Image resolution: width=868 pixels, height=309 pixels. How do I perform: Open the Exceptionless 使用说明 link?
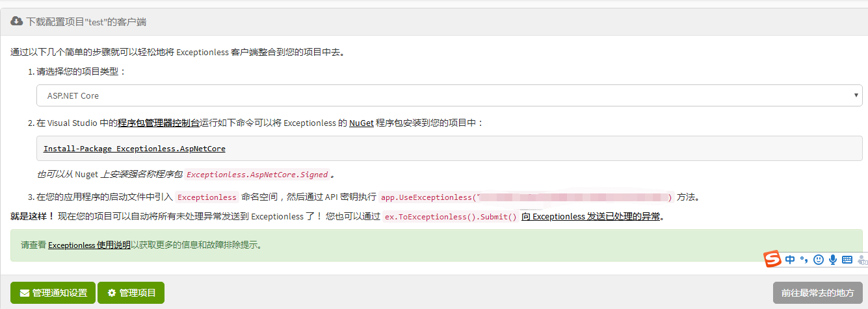tap(90, 245)
